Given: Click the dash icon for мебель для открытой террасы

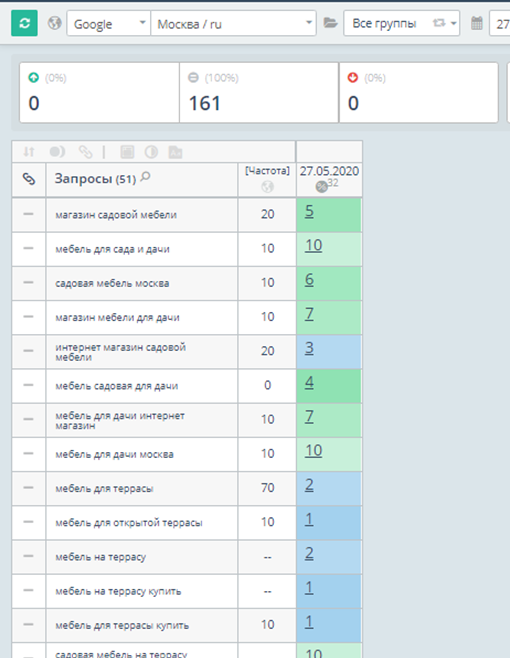Looking at the screenshot, I should pyautogui.click(x=28, y=522).
